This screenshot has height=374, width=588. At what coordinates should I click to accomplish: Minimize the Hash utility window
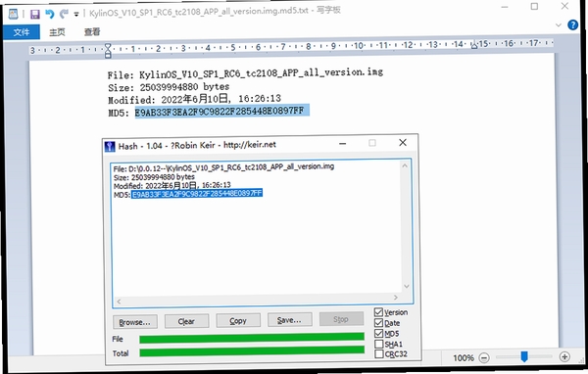click(342, 144)
